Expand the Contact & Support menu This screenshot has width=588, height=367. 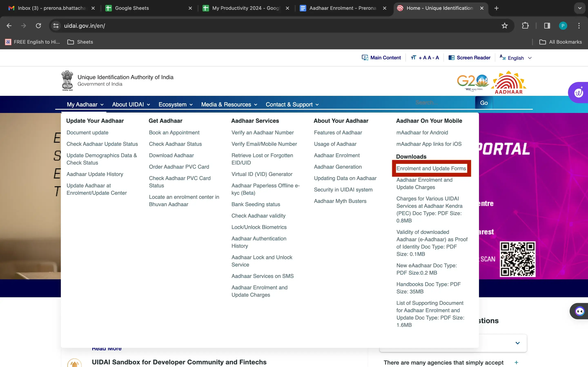(x=292, y=104)
